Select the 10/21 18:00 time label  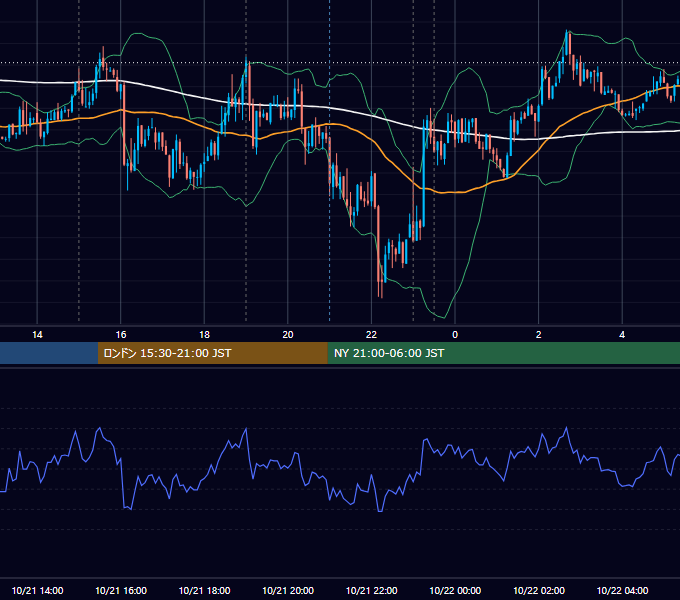(x=204, y=590)
